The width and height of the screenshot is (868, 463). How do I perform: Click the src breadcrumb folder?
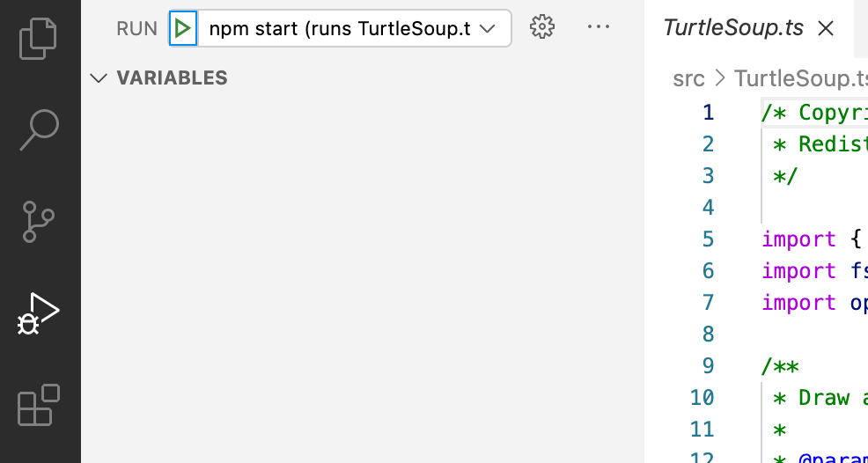(688, 78)
